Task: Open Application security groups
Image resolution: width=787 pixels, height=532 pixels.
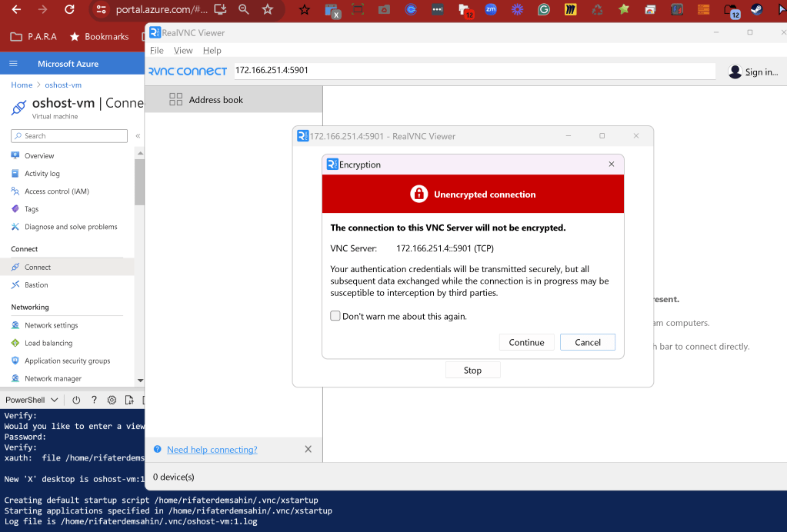Action: pos(67,361)
